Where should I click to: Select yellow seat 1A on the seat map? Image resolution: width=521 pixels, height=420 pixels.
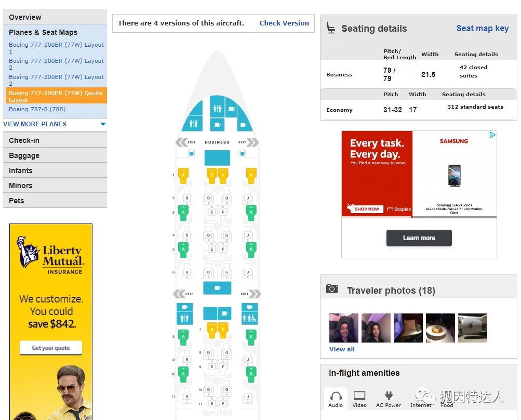tap(183, 175)
